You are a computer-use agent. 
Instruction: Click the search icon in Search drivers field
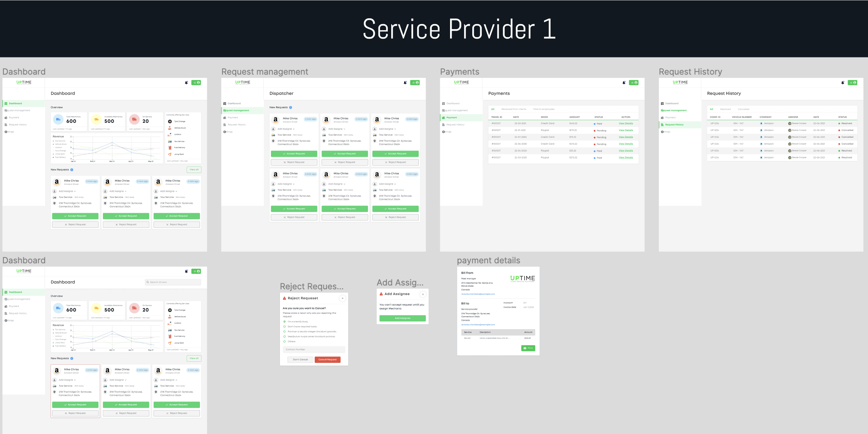pos(148,282)
